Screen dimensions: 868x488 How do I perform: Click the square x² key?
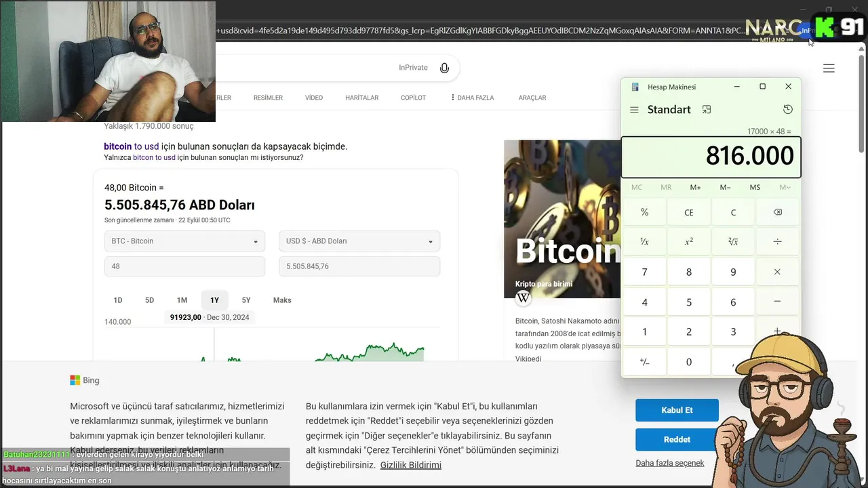(689, 242)
